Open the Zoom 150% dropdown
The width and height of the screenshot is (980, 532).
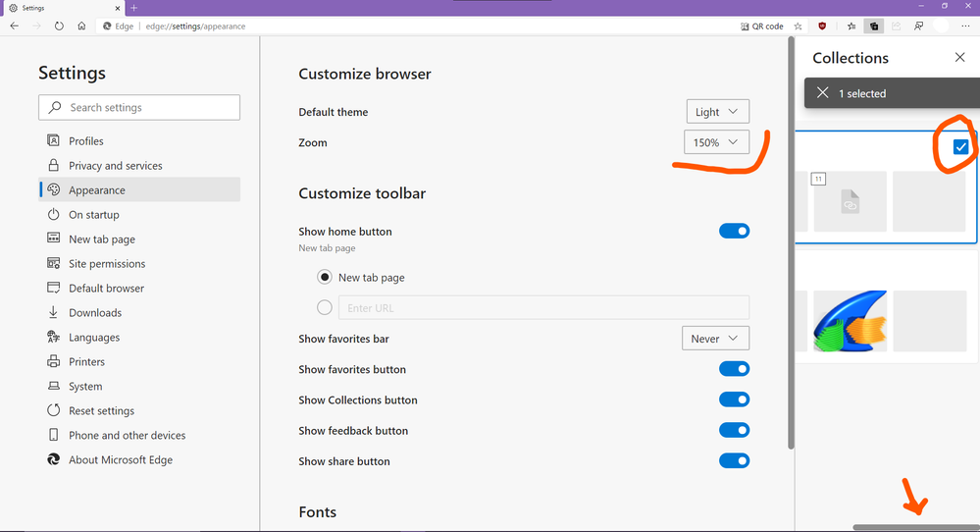pos(716,142)
